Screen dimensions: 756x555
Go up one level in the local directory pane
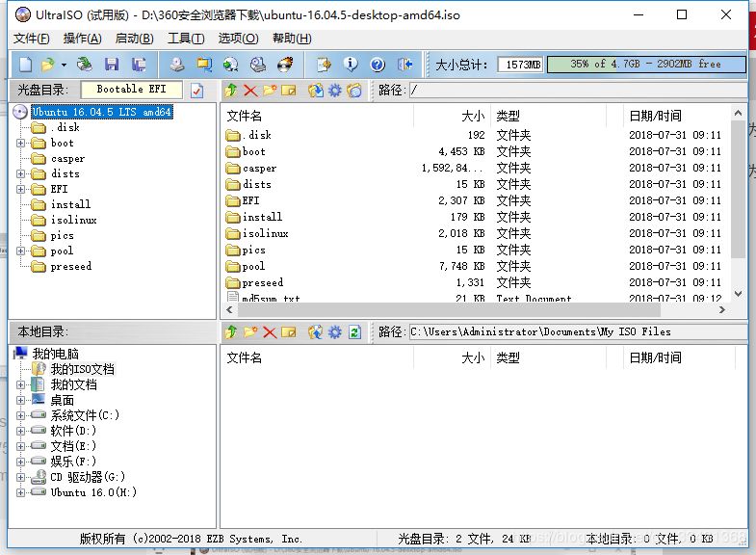click(231, 331)
